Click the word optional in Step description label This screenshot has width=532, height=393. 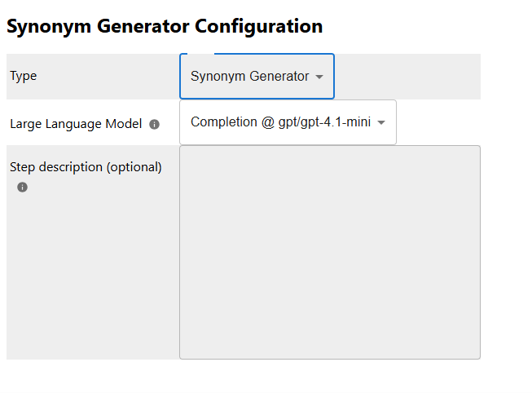(x=134, y=167)
